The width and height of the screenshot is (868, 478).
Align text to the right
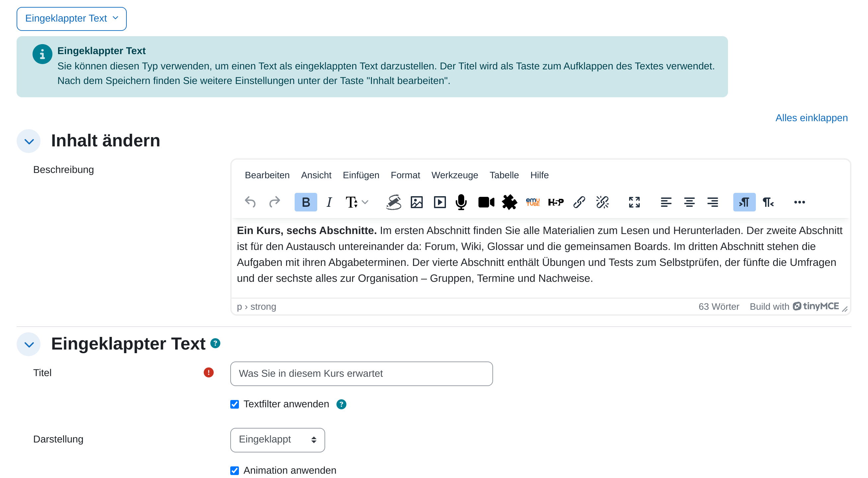point(712,202)
